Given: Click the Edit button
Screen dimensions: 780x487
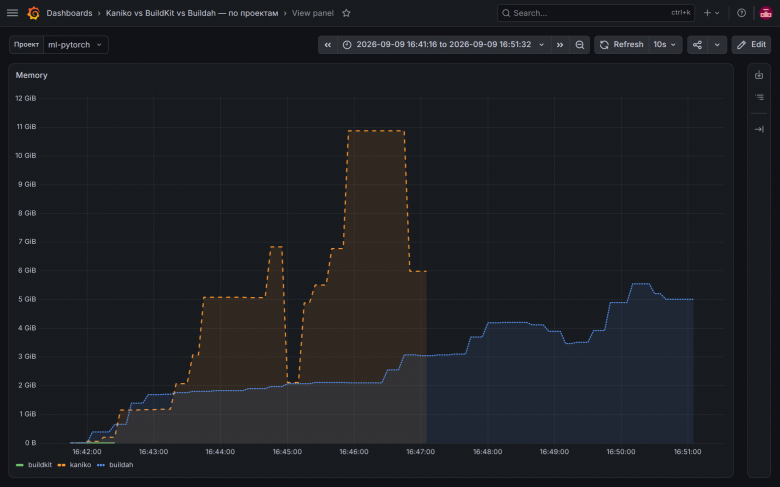Looking at the screenshot, I should [x=751, y=45].
